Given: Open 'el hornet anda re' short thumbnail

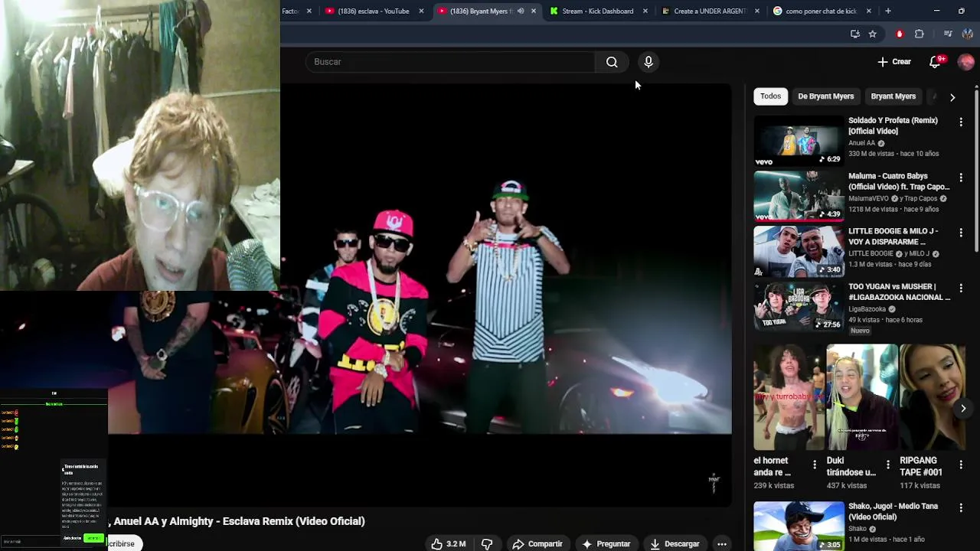Looking at the screenshot, I should click(788, 397).
